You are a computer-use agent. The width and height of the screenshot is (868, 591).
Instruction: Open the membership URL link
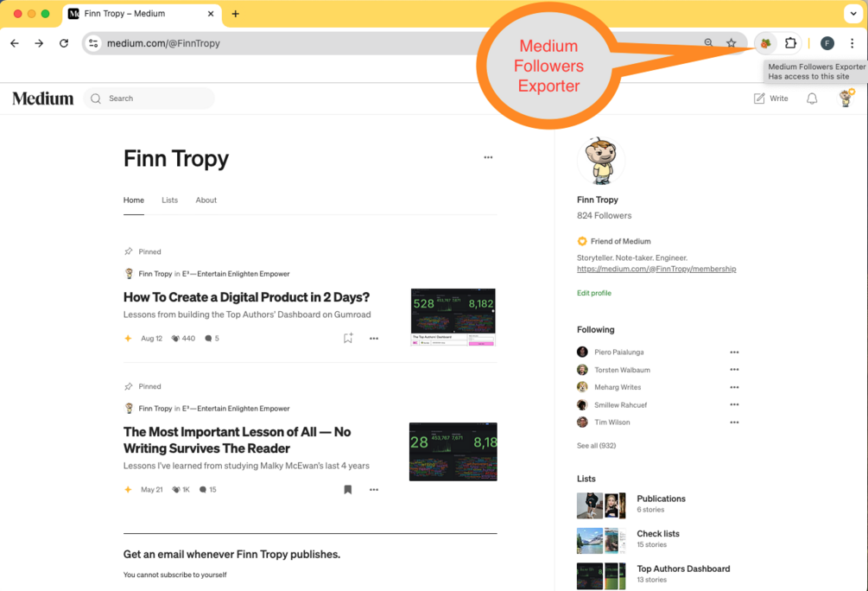(656, 269)
